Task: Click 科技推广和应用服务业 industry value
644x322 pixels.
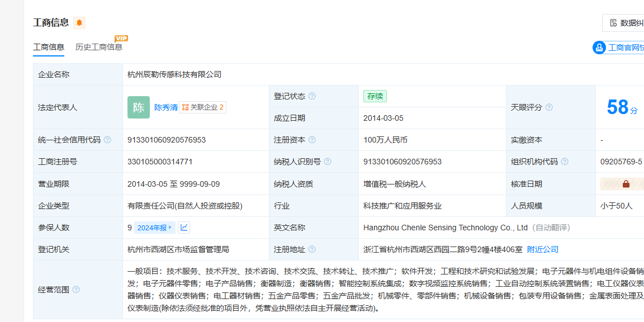Action: pos(402,206)
